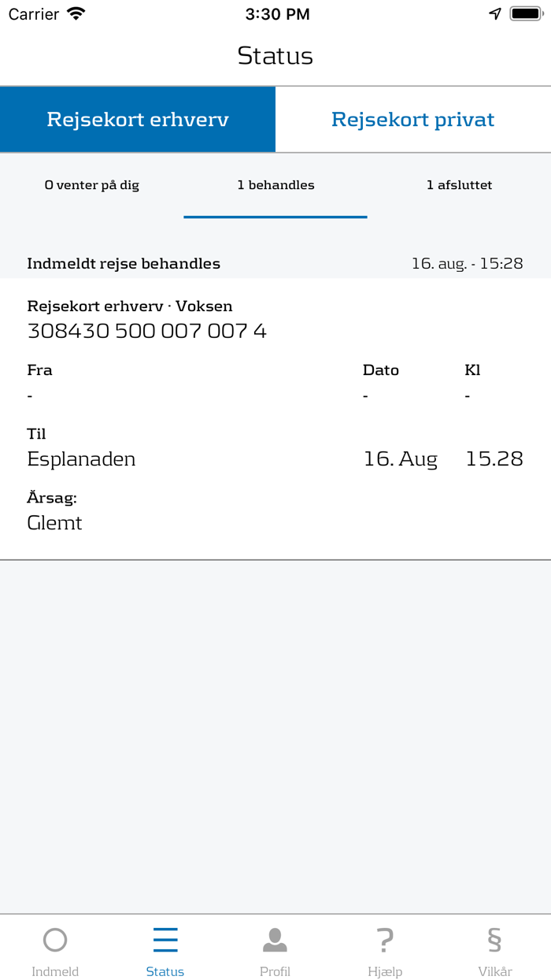The height and width of the screenshot is (980, 551).
Task: Select the '1 afsluttet' filter
Action: (x=460, y=185)
